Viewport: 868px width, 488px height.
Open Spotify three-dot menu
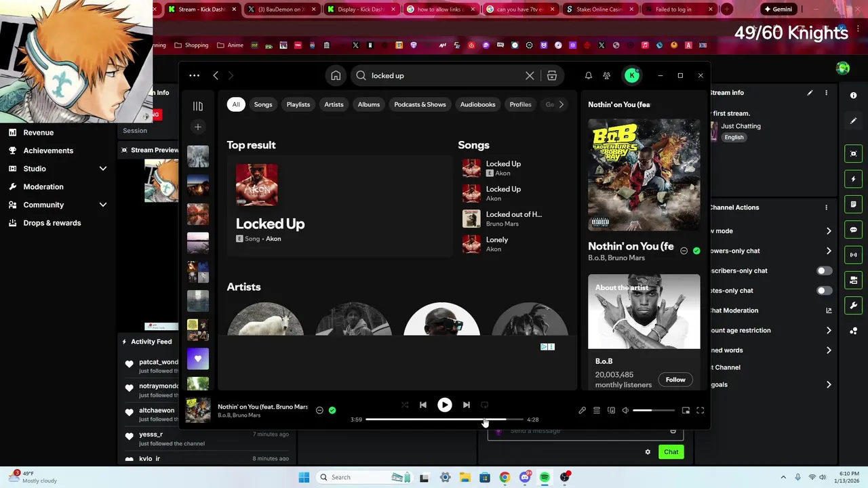coord(195,76)
